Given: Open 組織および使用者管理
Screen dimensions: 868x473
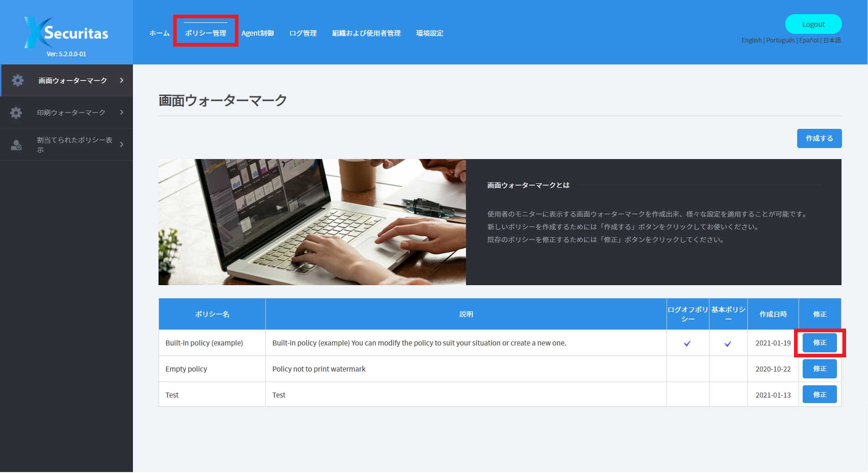Looking at the screenshot, I should [366, 32].
